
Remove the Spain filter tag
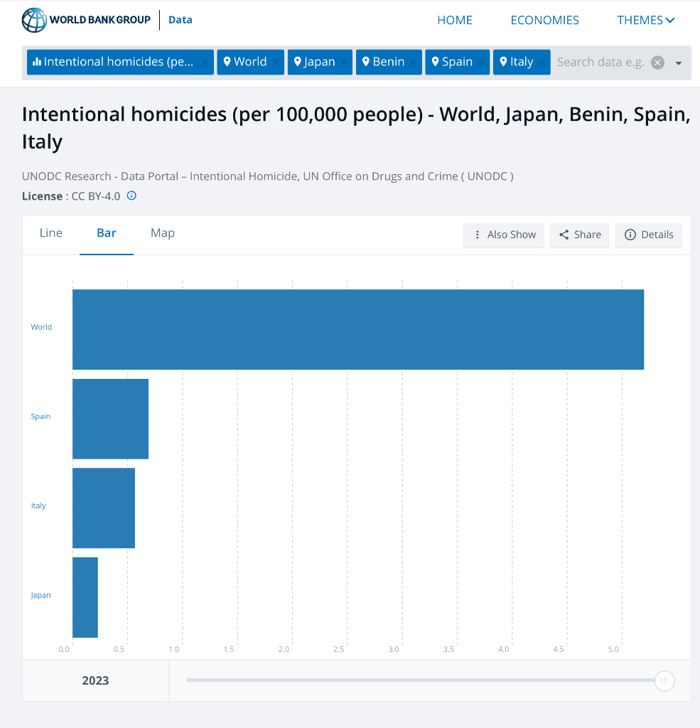coord(482,63)
